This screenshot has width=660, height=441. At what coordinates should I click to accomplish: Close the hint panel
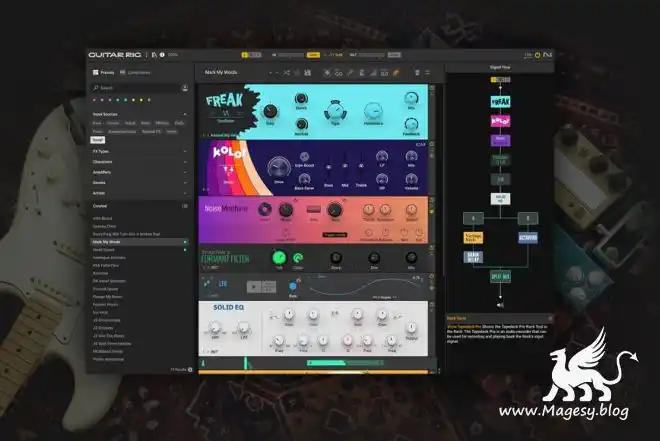pos(550,319)
